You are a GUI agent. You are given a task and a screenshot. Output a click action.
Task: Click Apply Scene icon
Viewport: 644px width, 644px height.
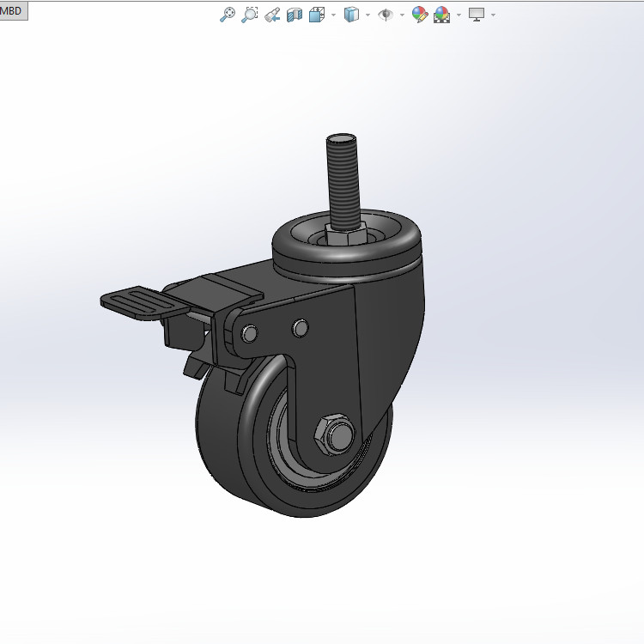pyautogui.click(x=441, y=15)
